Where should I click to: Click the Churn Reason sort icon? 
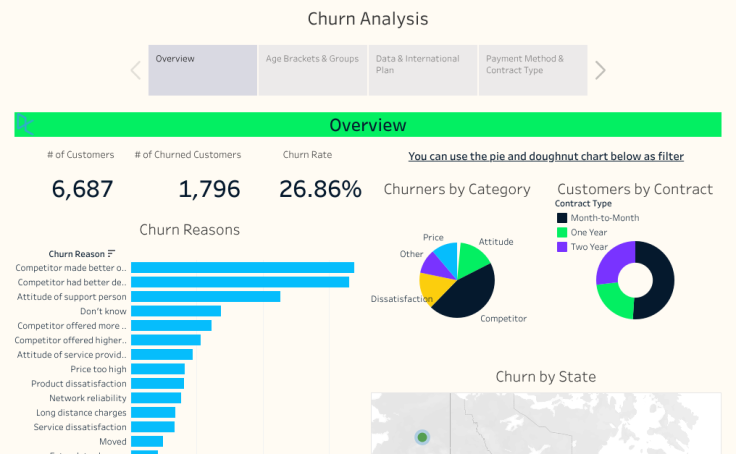pos(111,254)
